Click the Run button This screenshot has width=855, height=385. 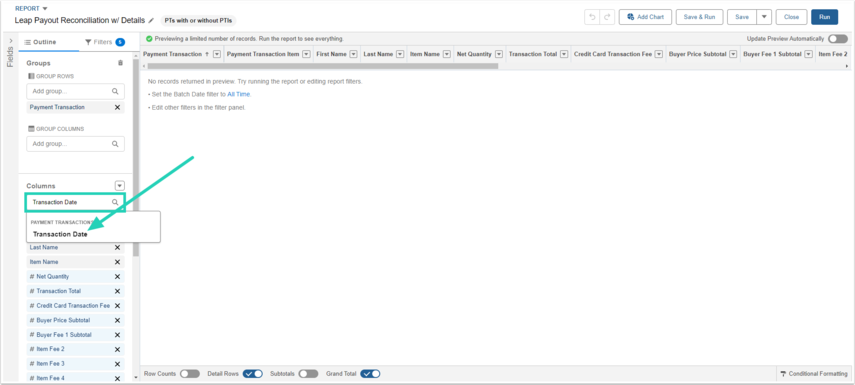[824, 17]
